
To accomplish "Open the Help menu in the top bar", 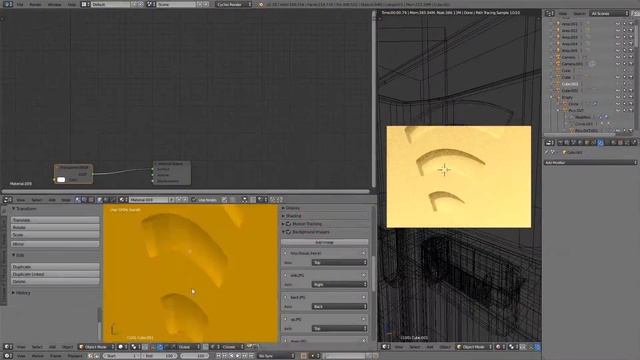I will (x=72, y=4).
